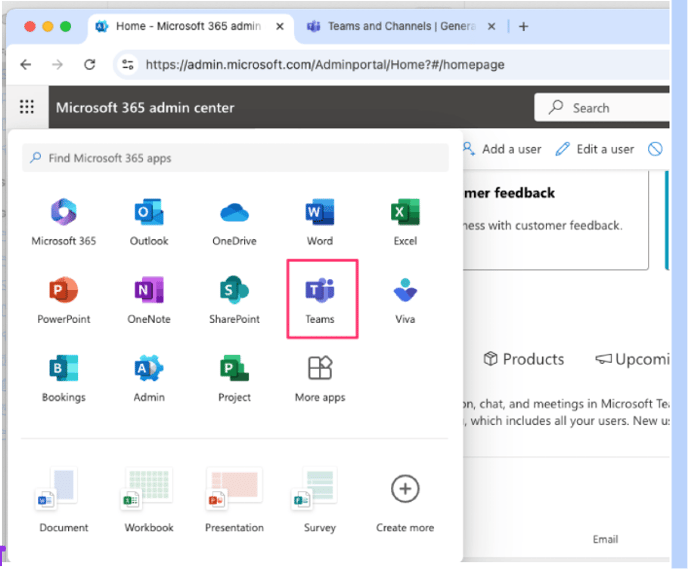This screenshot has width=688, height=569.
Task: Click the blocked circle icon beside Edit a user
Action: click(x=655, y=149)
